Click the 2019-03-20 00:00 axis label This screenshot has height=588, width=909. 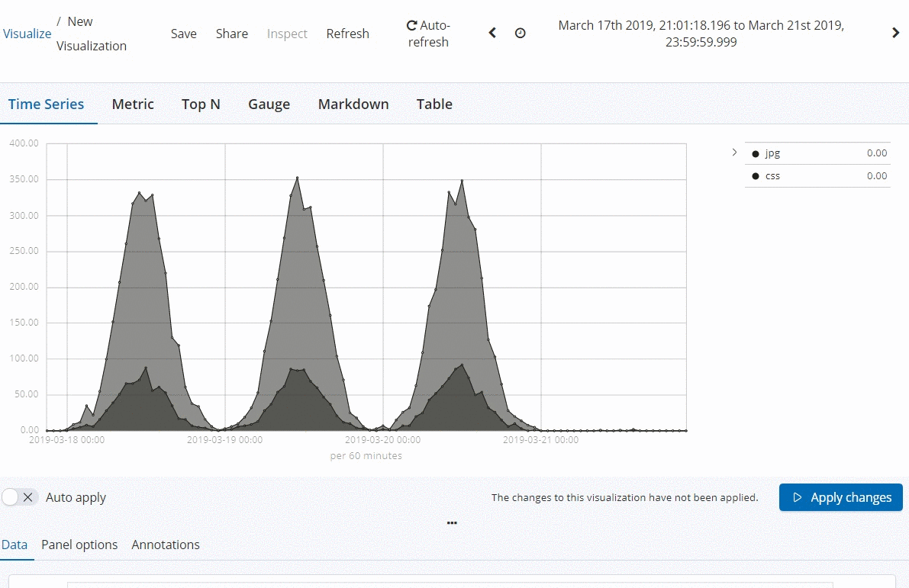(382, 440)
